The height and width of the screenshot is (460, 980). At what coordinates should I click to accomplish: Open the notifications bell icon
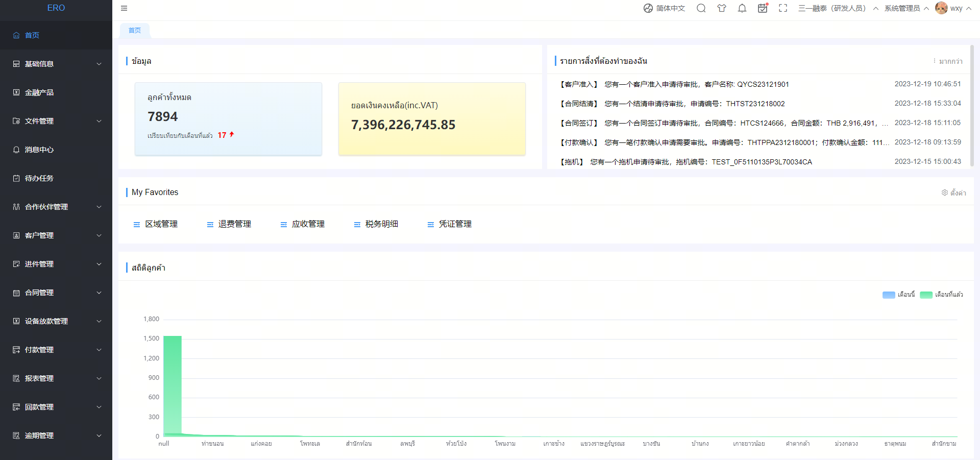pos(742,8)
